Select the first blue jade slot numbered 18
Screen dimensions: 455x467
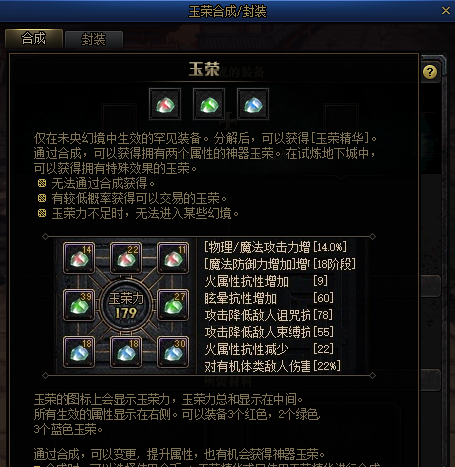tap(79, 352)
